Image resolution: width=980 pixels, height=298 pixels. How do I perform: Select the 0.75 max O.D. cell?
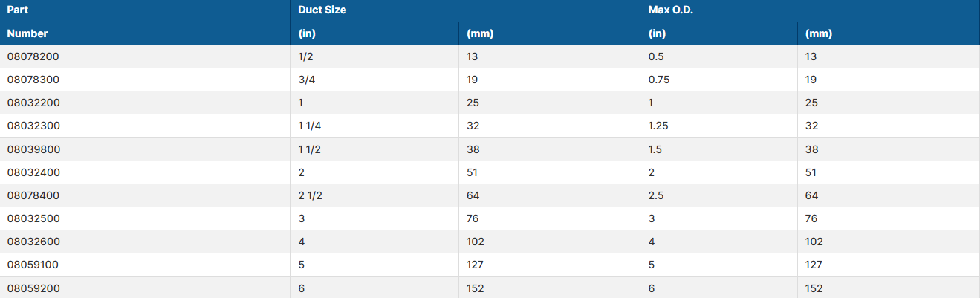tap(659, 80)
